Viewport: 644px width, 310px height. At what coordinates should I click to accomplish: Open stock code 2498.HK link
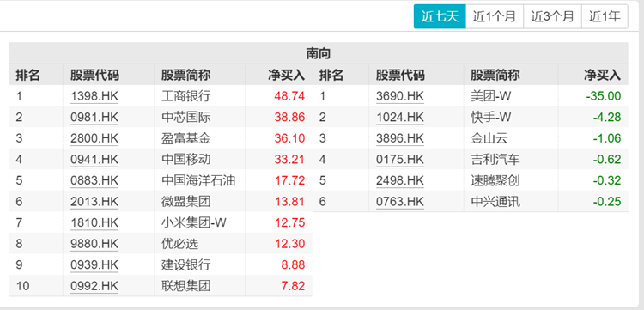pyautogui.click(x=400, y=180)
